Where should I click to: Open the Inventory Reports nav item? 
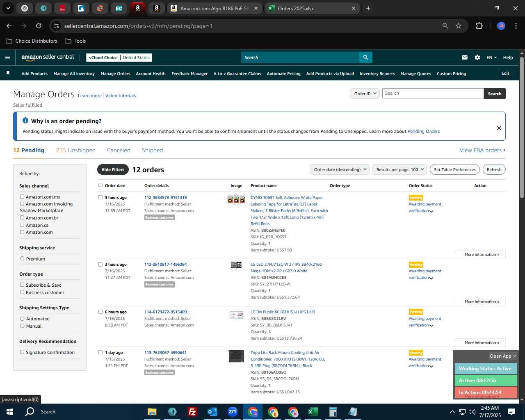[x=377, y=73]
